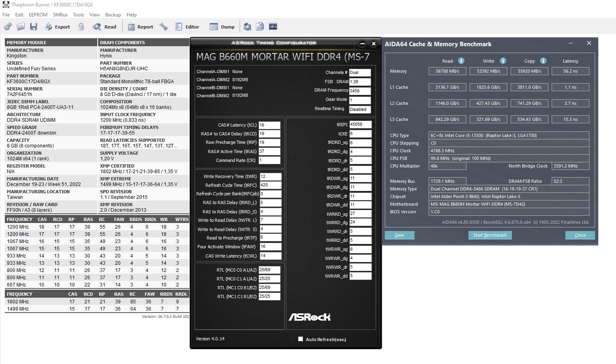Click the Refresh Cycle Time (tRFC) field
The height and width of the screenshot is (364, 616).
tap(271, 185)
